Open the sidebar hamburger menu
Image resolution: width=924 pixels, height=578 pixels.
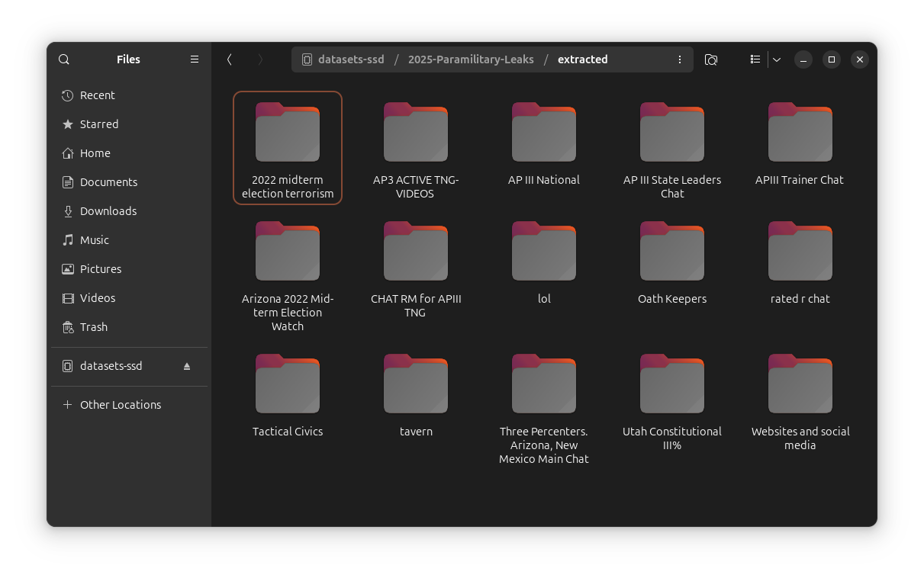click(x=195, y=59)
